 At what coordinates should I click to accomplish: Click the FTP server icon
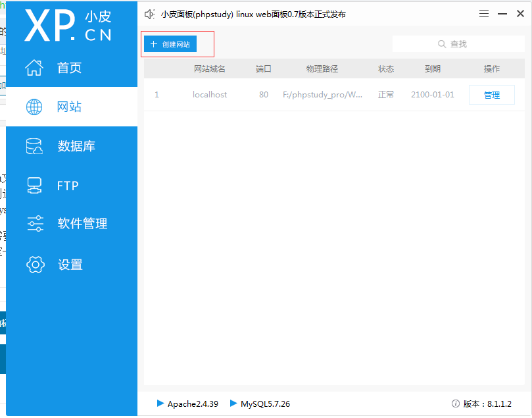[x=34, y=186]
